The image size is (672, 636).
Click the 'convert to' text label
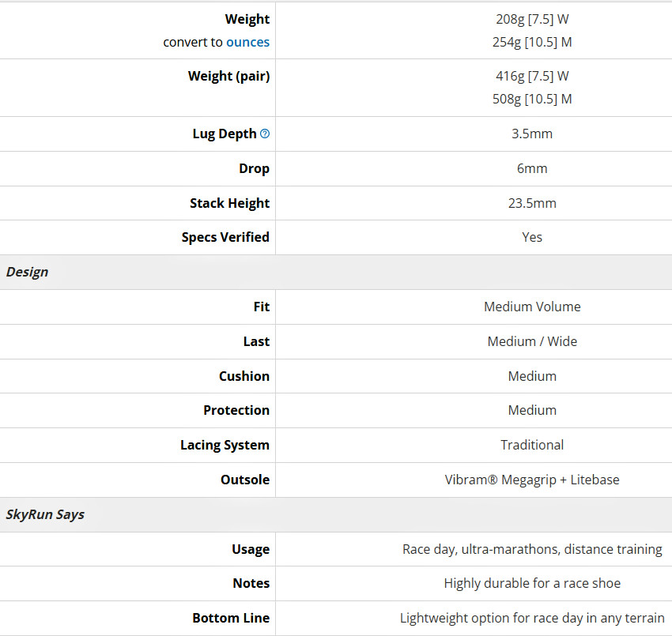(193, 42)
